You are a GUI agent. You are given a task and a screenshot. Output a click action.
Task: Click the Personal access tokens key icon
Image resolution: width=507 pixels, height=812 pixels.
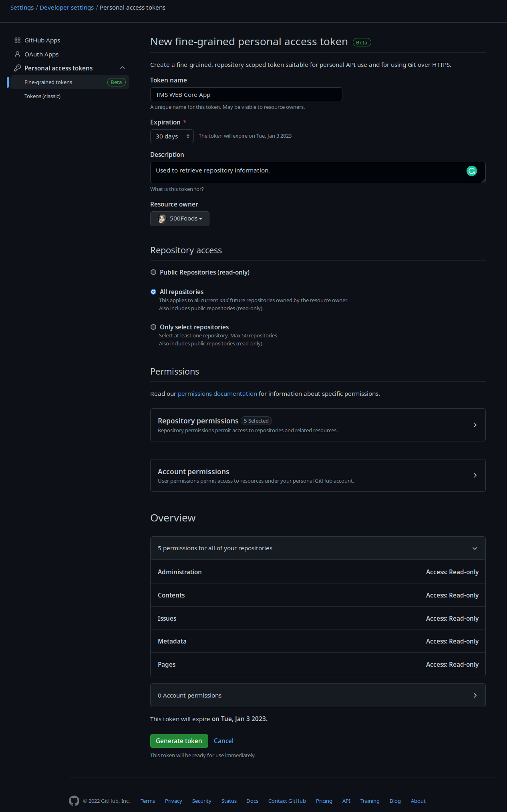point(17,68)
